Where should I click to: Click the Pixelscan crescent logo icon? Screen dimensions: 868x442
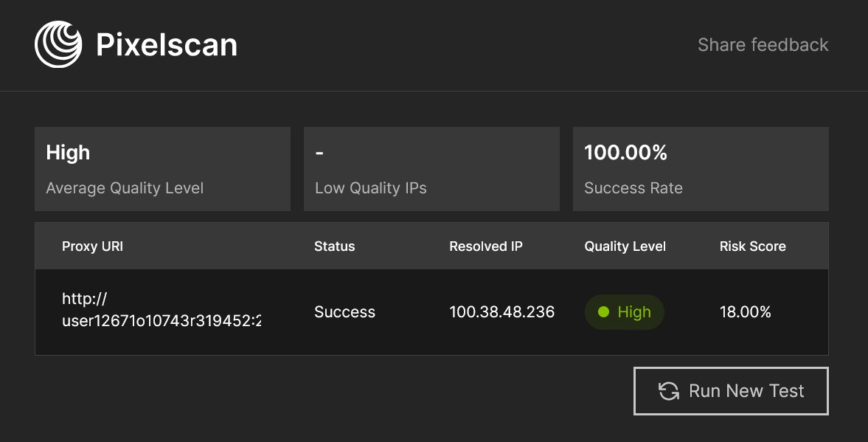click(x=58, y=44)
